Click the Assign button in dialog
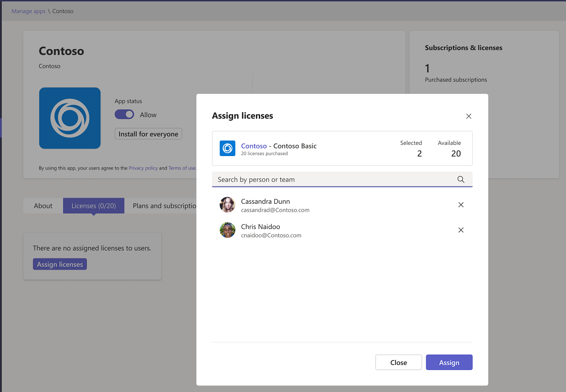Screen dimensions: 566x392 (x=449, y=363)
